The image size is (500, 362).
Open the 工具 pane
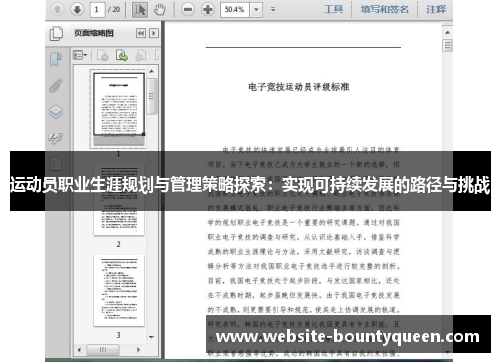point(333,9)
